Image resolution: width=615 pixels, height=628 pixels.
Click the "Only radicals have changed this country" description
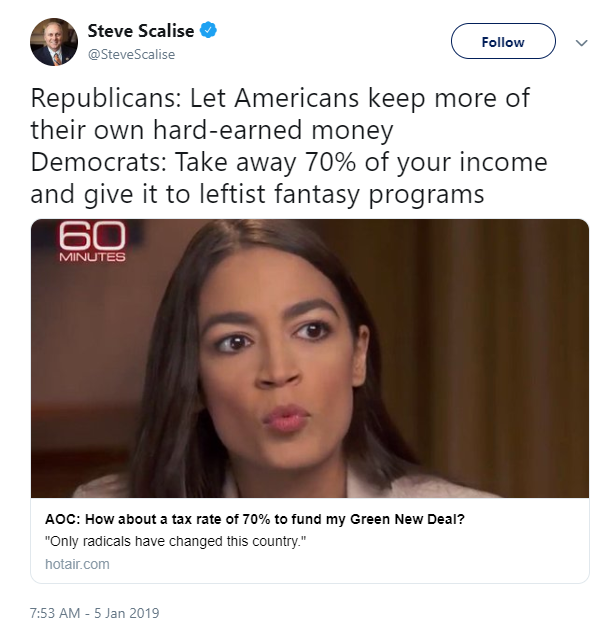click(x=175, y=541)
